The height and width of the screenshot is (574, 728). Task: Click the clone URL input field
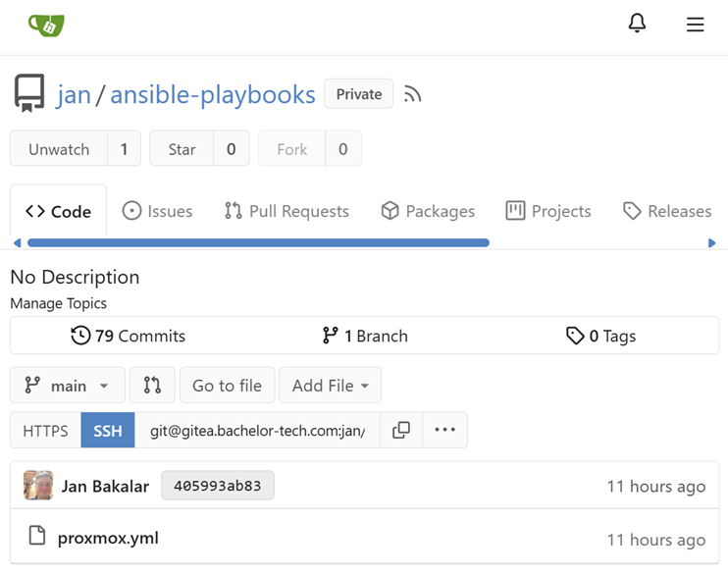pos(257,430)
